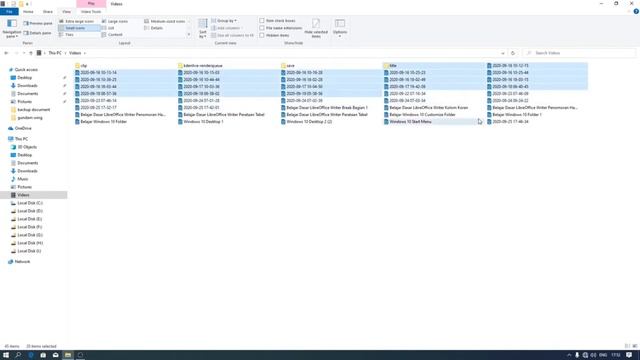Switch layout to Details view
This screenshot has height=360, width=640.
(x=154, y=28)
